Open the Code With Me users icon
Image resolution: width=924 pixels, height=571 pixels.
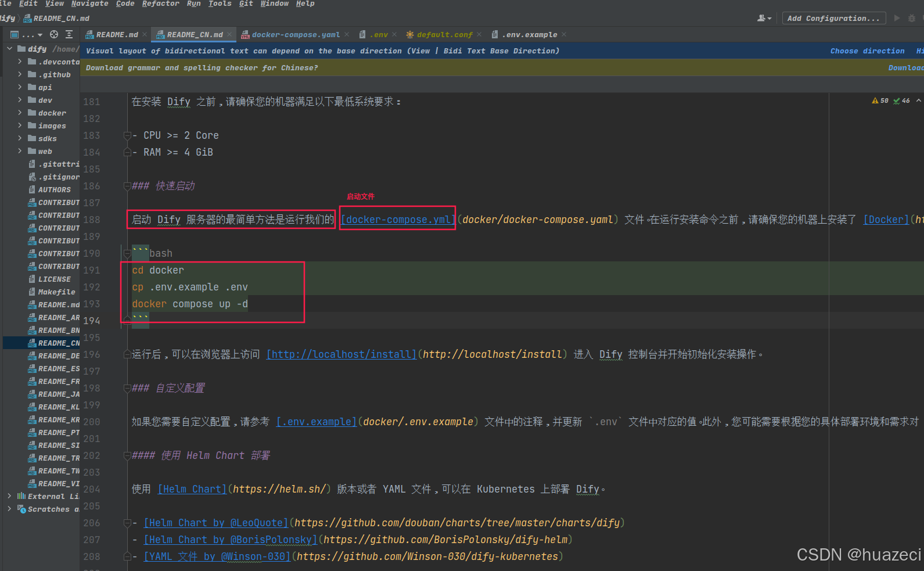point(764,19)
